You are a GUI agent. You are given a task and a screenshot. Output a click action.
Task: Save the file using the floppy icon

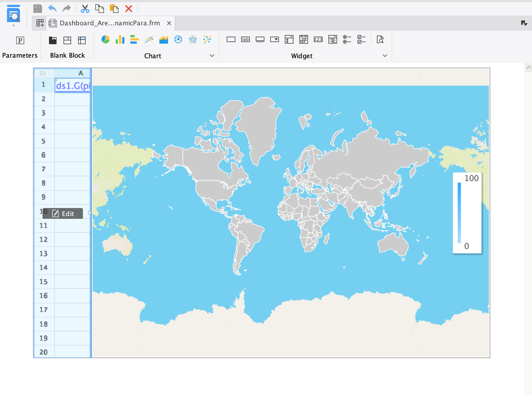pyautogui.click(x=38, y=9)
